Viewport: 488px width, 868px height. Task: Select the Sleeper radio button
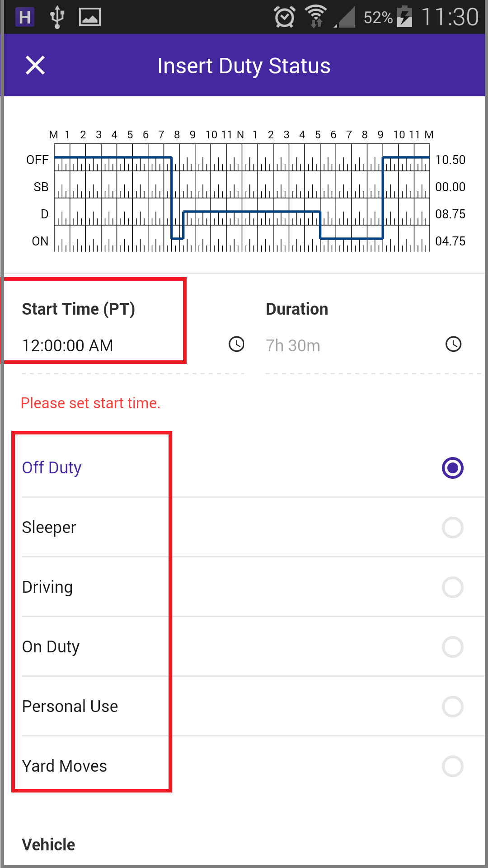tap(453, 528)
